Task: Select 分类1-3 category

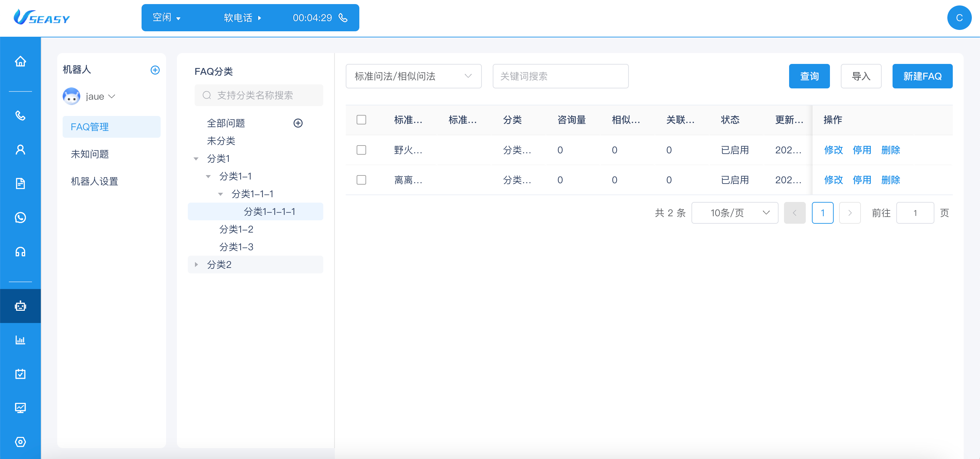Action: (x=236, y=247)
